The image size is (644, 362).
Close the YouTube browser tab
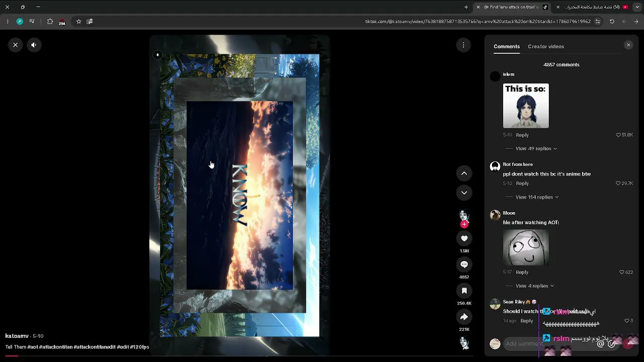tap(558, 7)
